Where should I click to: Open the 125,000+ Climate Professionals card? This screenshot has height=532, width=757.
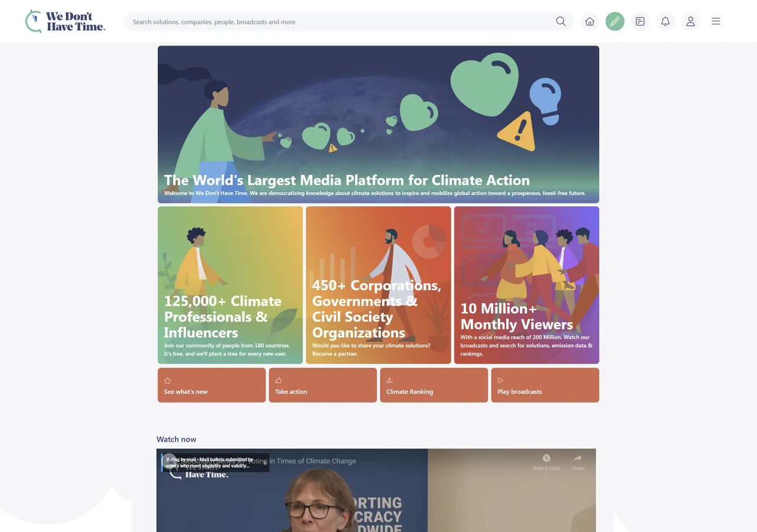[230, 285]
